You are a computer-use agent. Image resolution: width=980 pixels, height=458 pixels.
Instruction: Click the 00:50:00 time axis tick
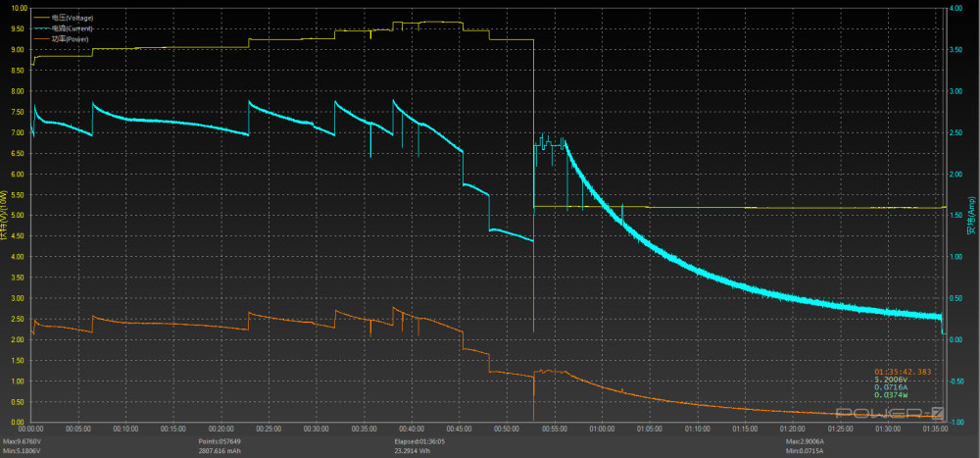507,429
